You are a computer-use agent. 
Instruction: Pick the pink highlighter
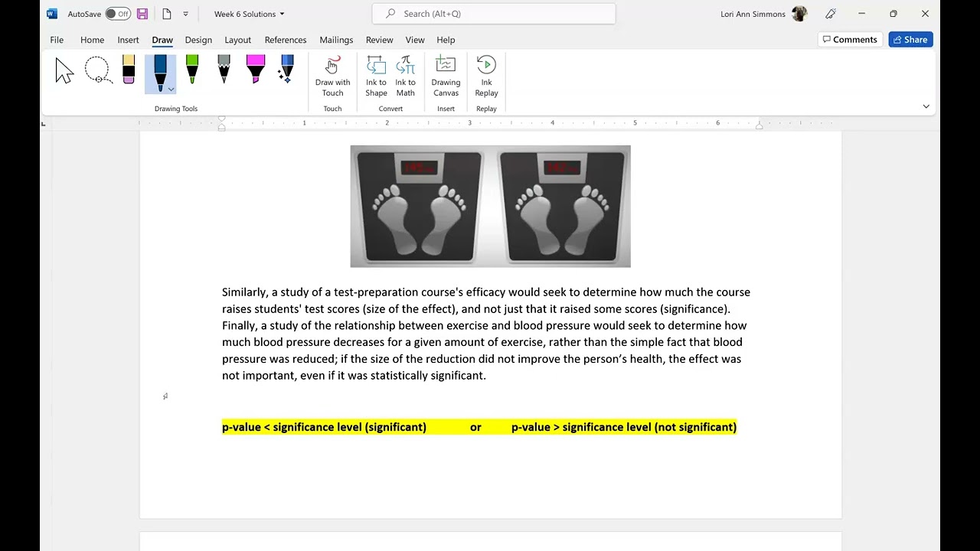pos(256,70)
